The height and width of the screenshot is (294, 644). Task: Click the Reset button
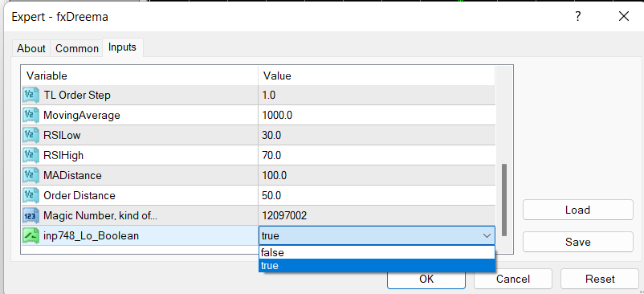[x=600, y=280]
